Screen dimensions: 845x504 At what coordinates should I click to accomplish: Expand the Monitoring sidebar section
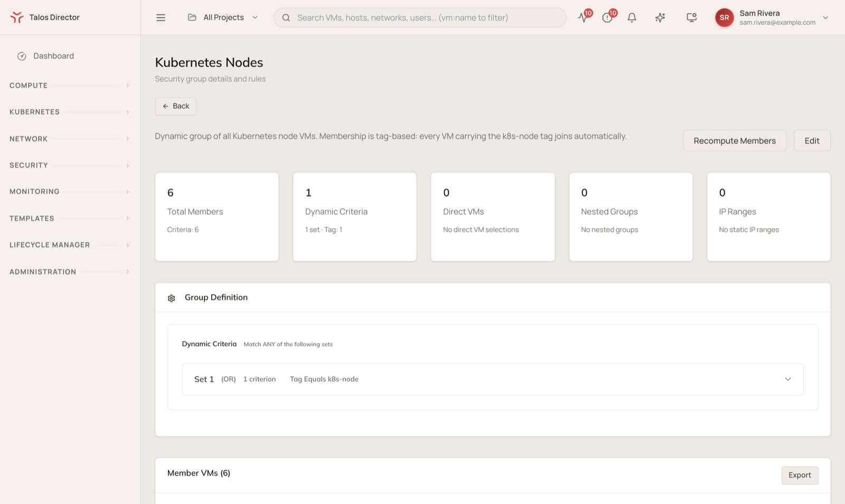click(70, 192)
